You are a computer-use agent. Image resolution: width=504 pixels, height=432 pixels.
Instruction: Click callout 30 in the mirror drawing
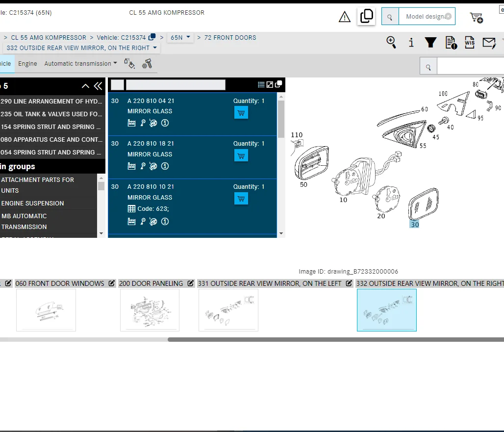(x=415, y=225)
